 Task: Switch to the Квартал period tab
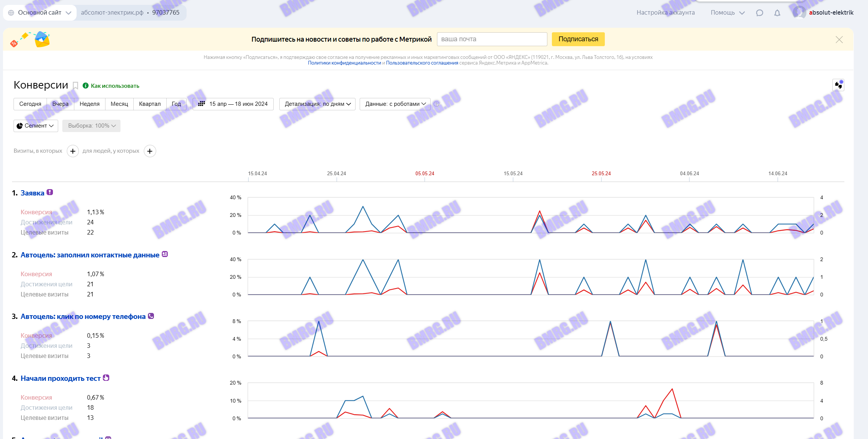tap(149, 104)
